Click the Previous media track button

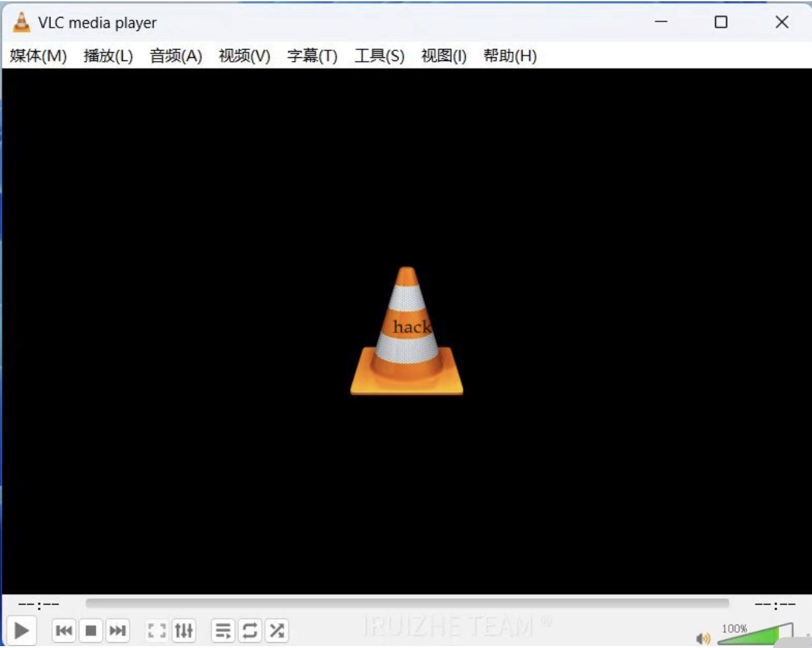pos(64,630)
